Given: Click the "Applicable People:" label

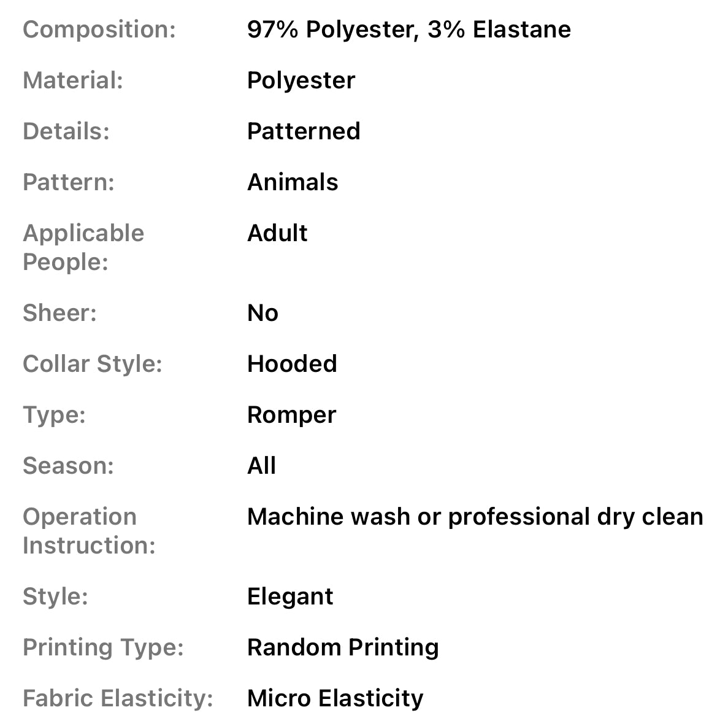Looking at the screenshot, I should (83, 247).
